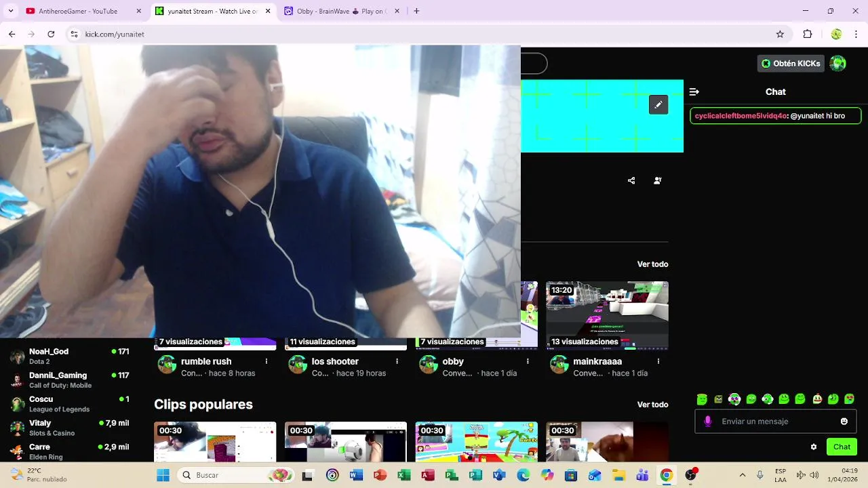Open the mainkraaaa video title

[597, 361]
